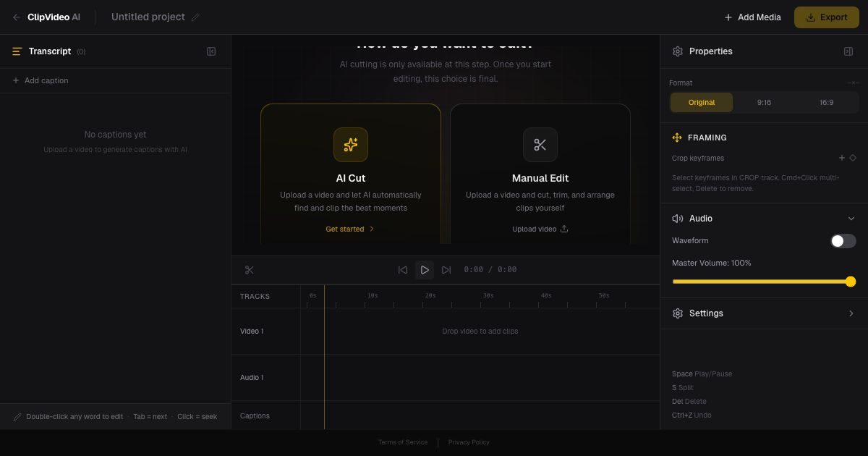Click the TRACKS header label
Image resolution: width=868 pixels, height=456 pixels.
click(255, 297)
